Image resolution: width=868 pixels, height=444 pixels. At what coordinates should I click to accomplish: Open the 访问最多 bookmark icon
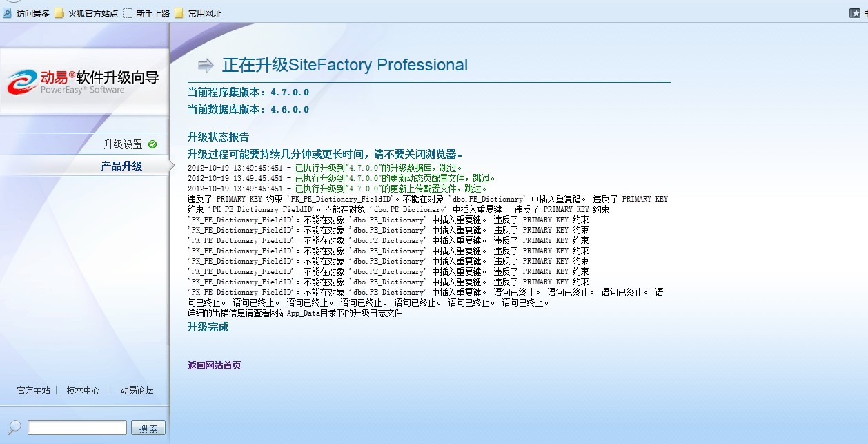click(8, 13)
